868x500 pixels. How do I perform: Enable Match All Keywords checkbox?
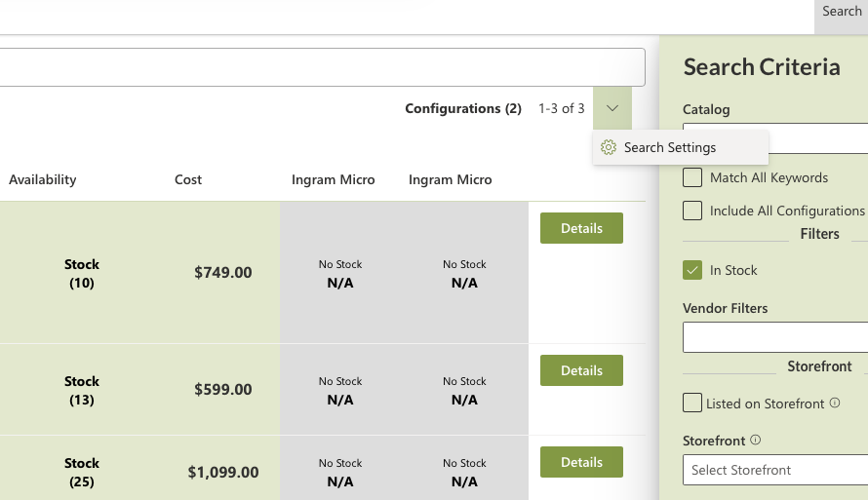692,177
